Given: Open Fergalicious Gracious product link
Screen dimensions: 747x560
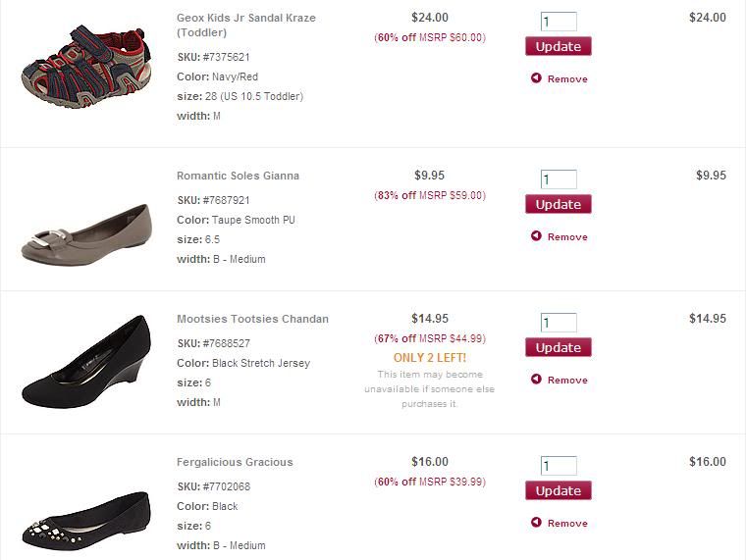Looking at the screenshot, I should [x=235, y=462].
